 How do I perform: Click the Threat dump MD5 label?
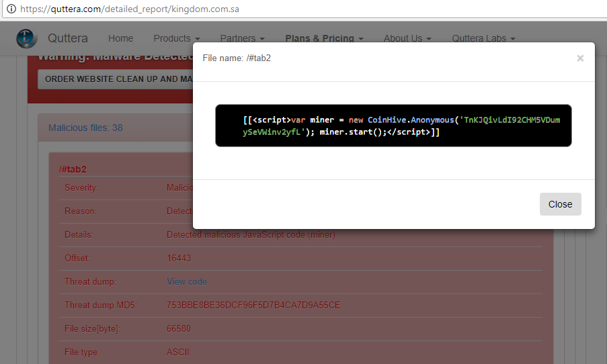101,305
